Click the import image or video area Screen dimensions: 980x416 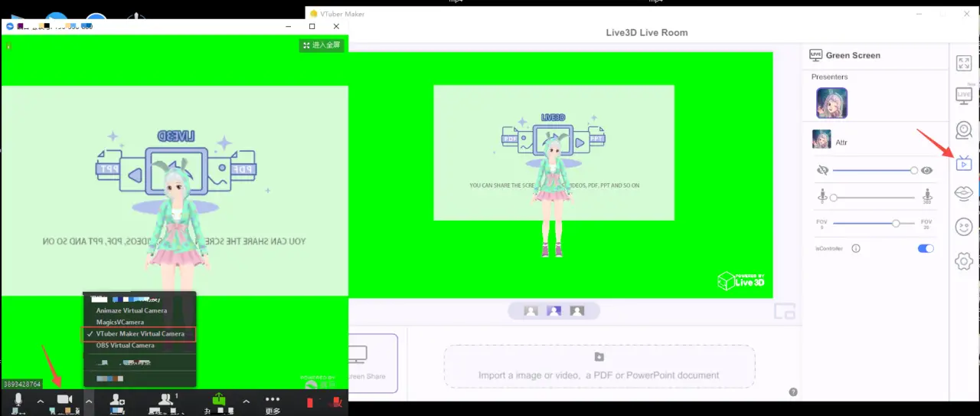[599, 366]
